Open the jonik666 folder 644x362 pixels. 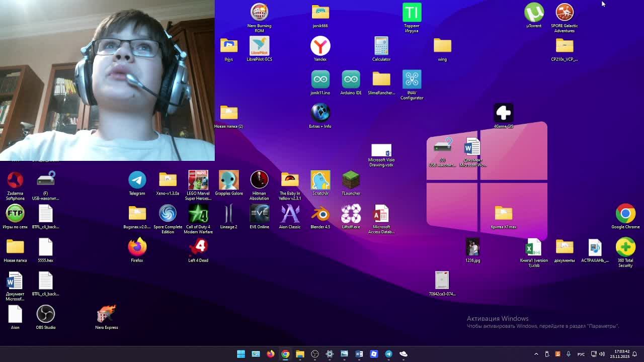pos(320,12)
